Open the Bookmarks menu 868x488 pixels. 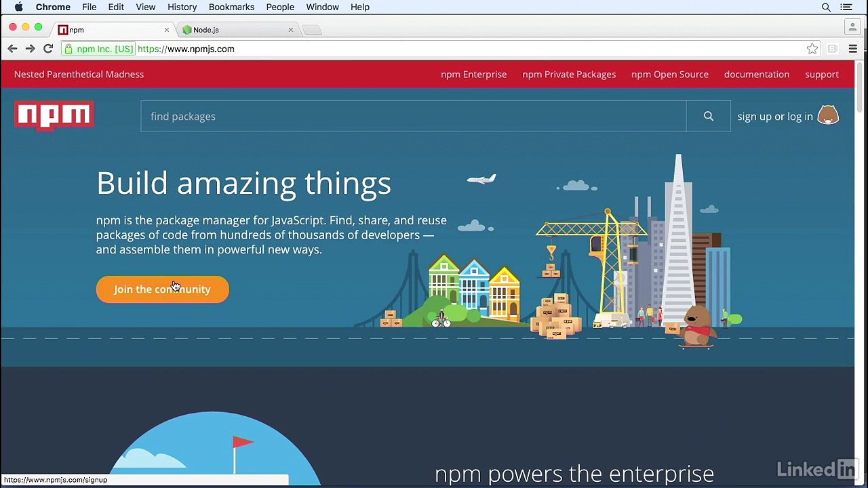[x=231, y=7]
